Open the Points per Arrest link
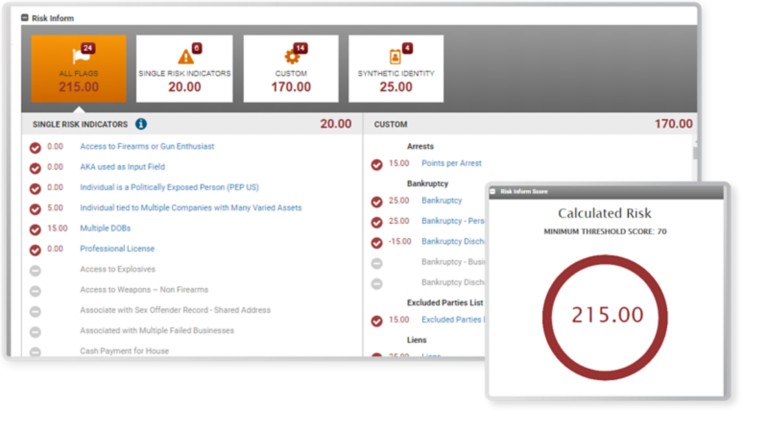Viewport: 768px width, 432px height. (452, 163)
